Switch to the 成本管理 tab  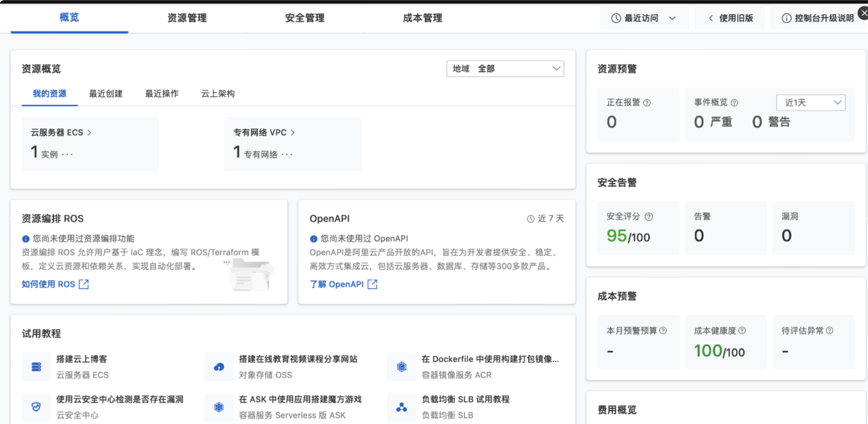423,18
